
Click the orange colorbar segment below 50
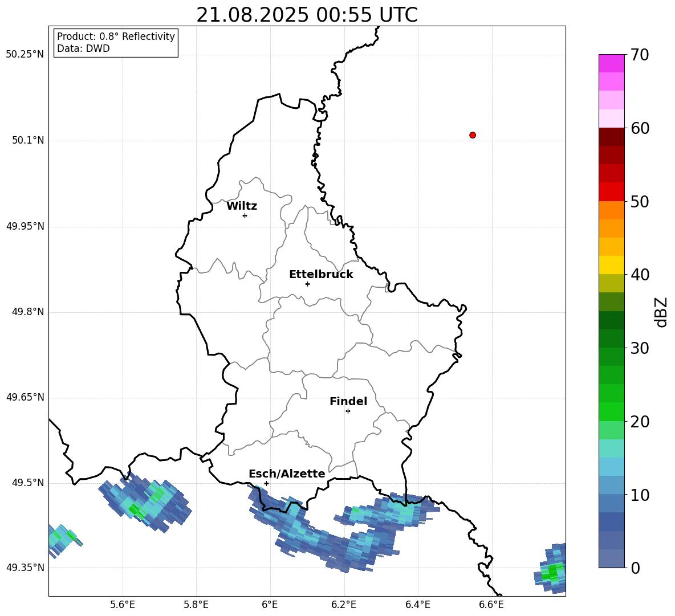pos(611,210)
